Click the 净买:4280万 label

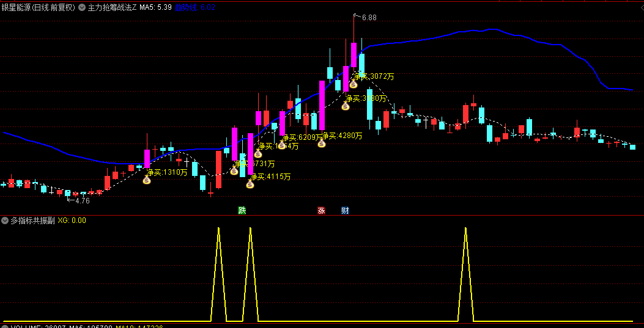[x=342, y=136]
